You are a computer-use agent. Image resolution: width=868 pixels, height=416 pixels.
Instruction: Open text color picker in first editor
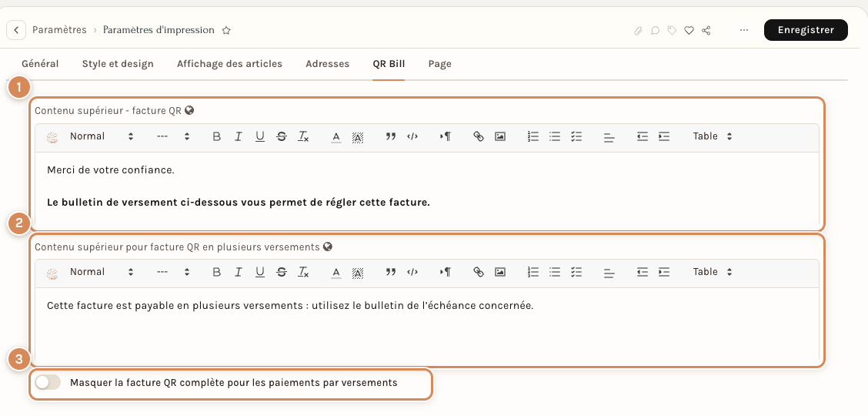point(336,137)
